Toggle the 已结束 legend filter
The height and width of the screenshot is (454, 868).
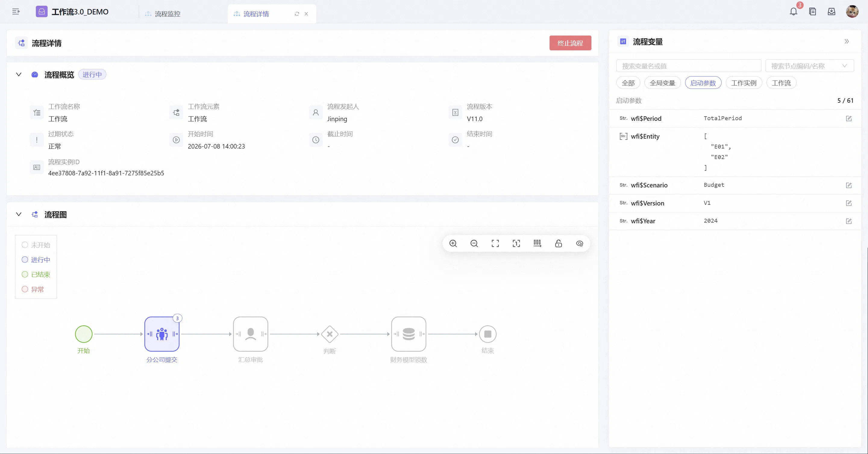coord(36,274)
